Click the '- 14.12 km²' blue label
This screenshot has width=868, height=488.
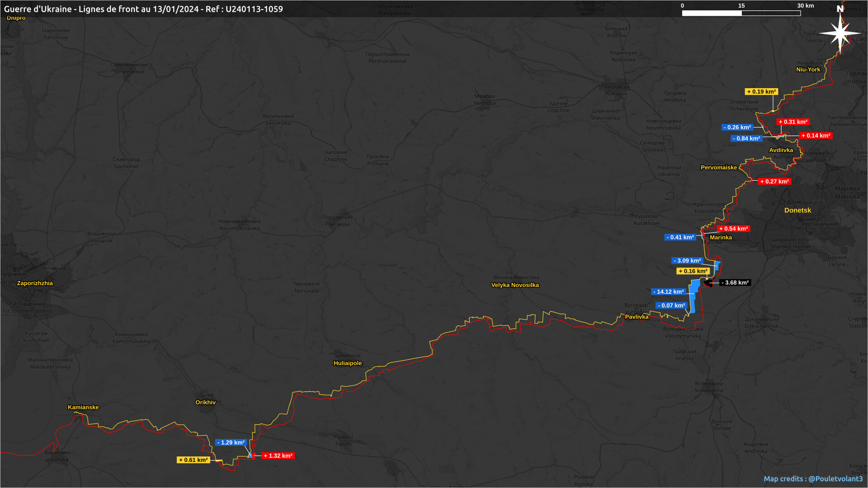click(x=668, y=292)
